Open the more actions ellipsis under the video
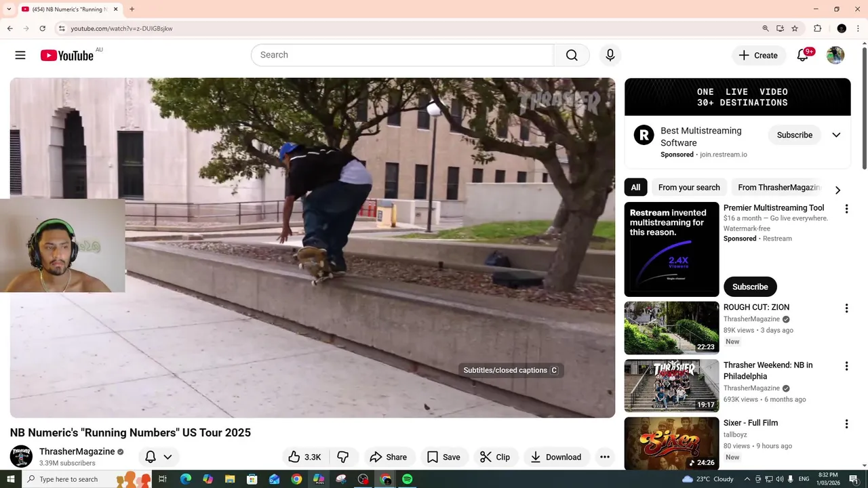Viewport: 868px width, 488px height. tap(605, 457)
